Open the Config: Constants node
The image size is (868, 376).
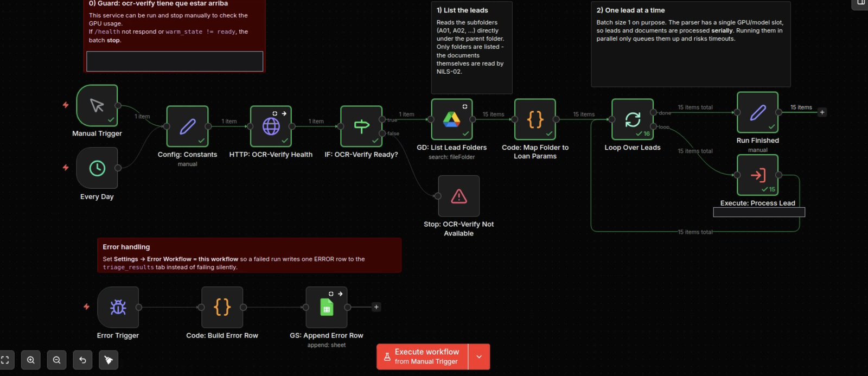pyautogui.click(x=187, y=126)
